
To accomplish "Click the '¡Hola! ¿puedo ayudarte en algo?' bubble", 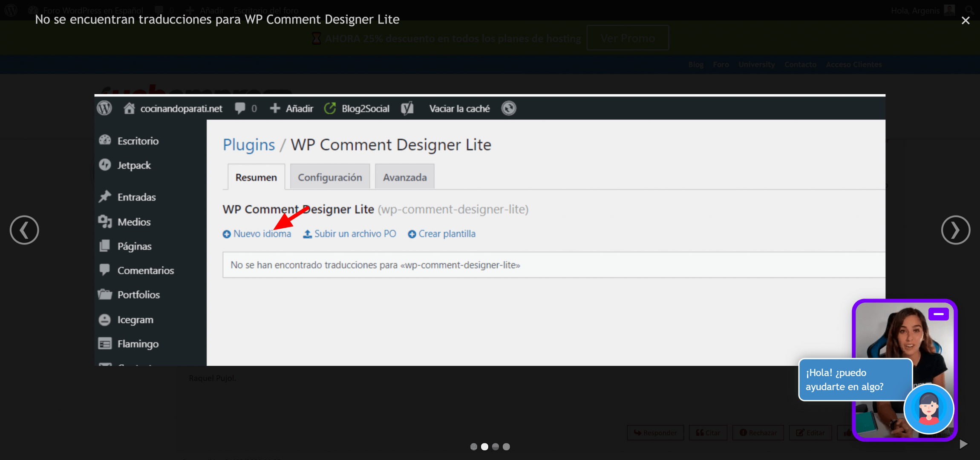I will pyautogui.click(x=855, y=379).
